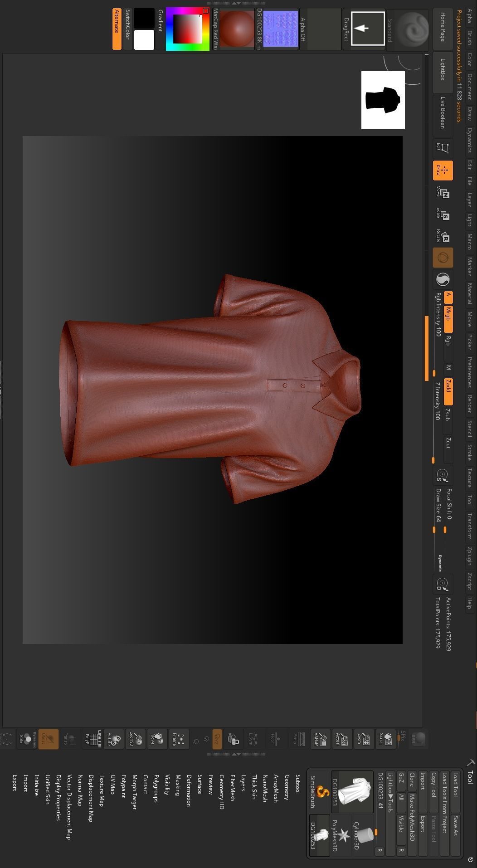Open the DragRect stroke selector
The width and height of the screenshot is (477, 868).
point(364,29)
